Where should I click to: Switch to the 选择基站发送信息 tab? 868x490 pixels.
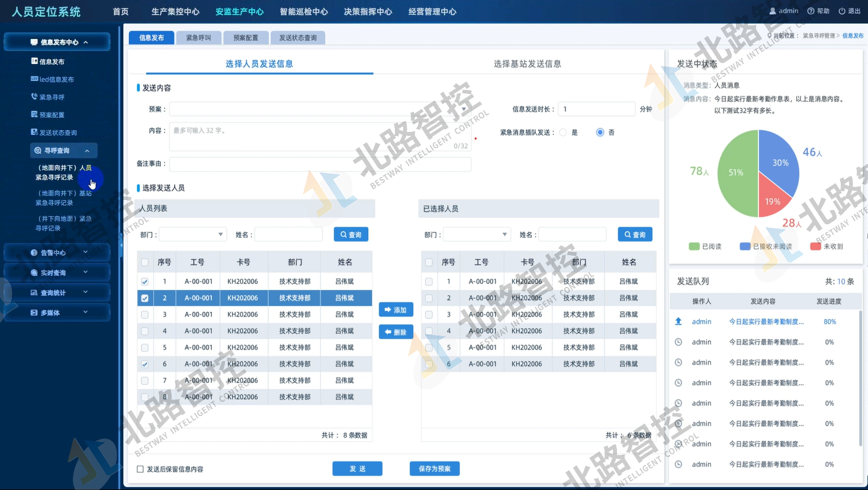point(527,64)
